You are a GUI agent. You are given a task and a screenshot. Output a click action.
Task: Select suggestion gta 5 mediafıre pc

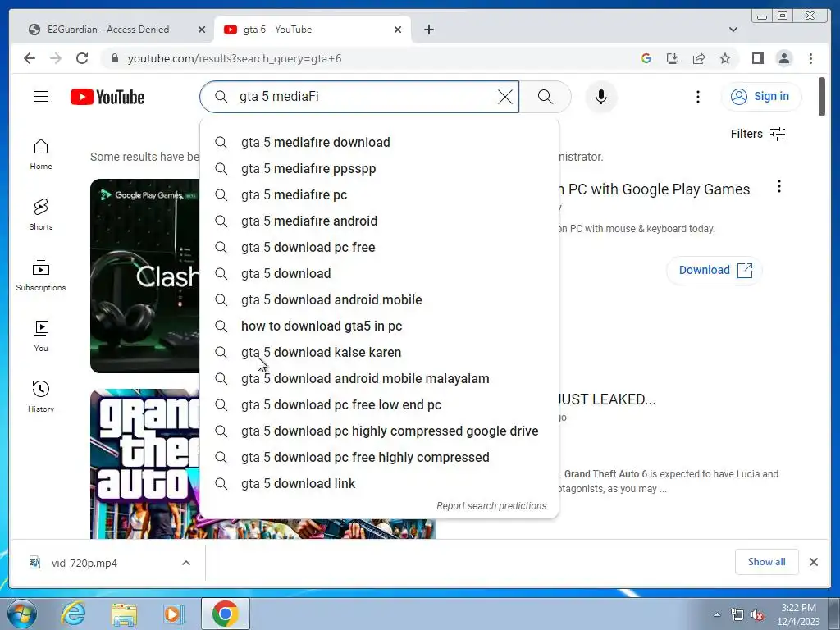379,194
